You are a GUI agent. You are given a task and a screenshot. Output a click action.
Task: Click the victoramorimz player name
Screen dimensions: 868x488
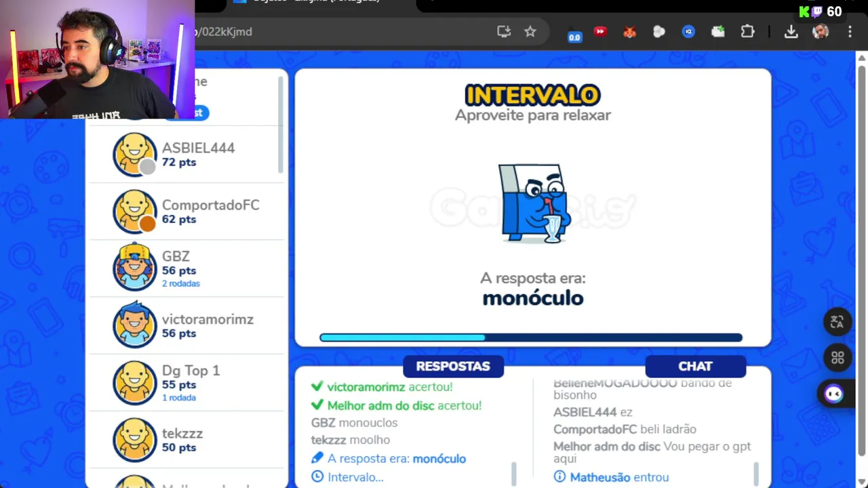[208, 319]
